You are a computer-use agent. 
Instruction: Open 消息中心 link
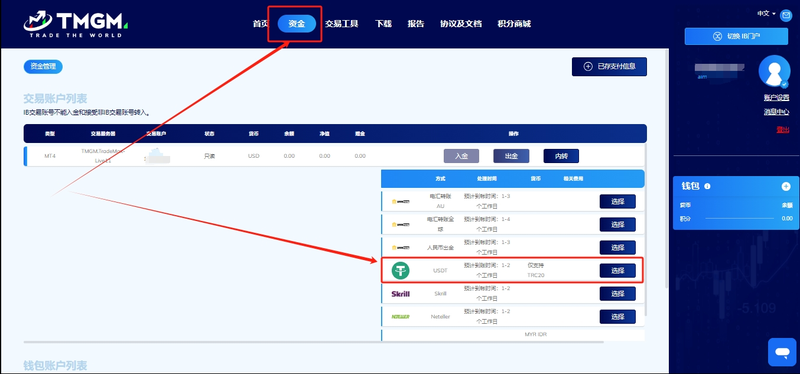coord(777,112)
